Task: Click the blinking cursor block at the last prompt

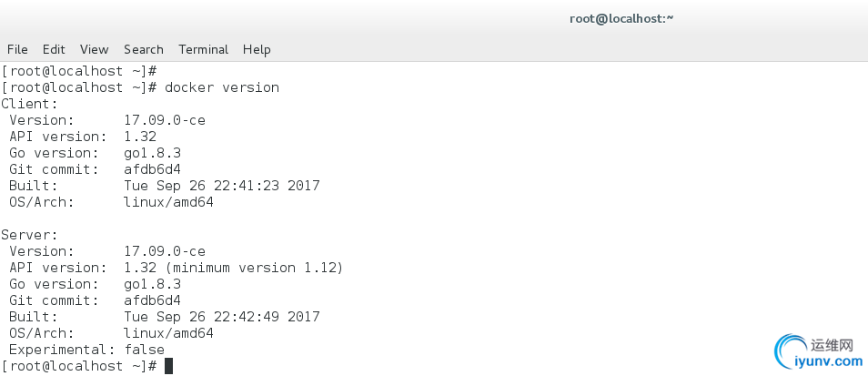Action: [169, 366]
